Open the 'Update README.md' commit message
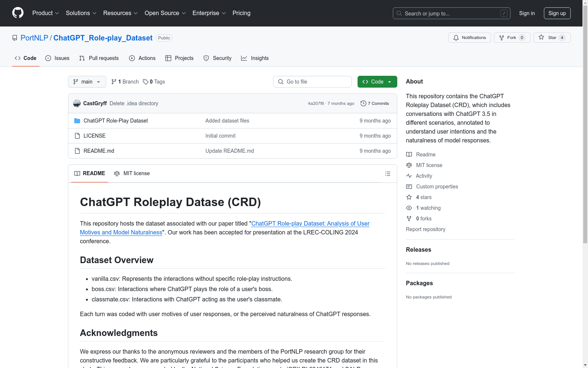 point(230,151)
